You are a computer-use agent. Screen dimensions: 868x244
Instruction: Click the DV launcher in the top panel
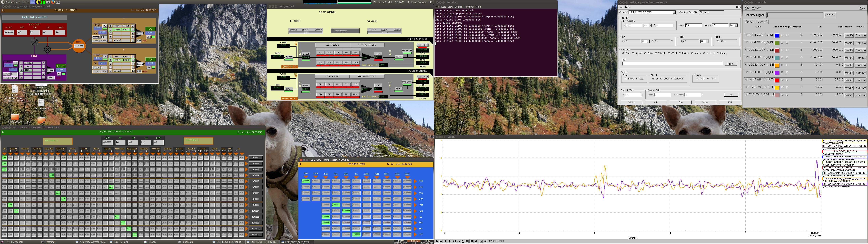tap(38, 2)
